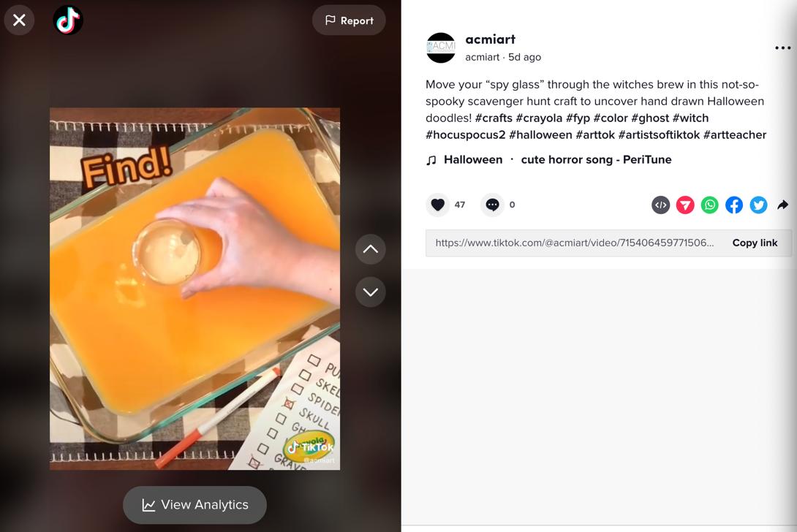Share to WhatsApp icon
Screen dimensions: 797x532
[x=709, y=205]
